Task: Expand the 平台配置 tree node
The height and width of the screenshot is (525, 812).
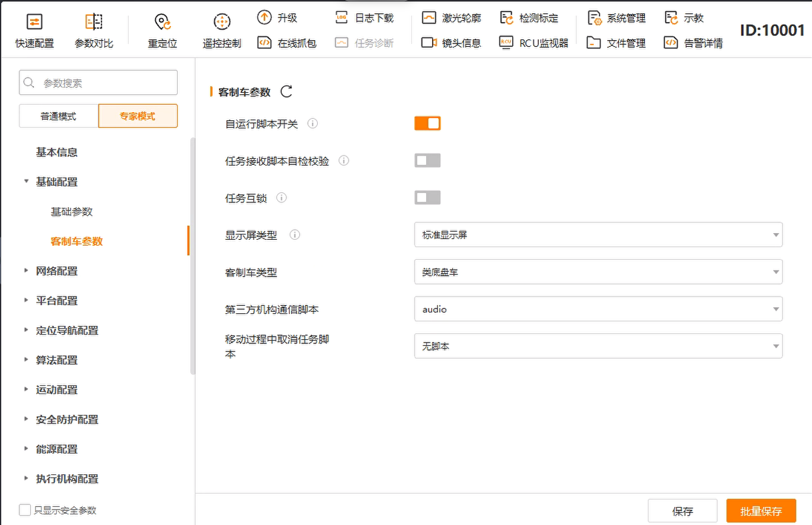Action: click(26, 300)
